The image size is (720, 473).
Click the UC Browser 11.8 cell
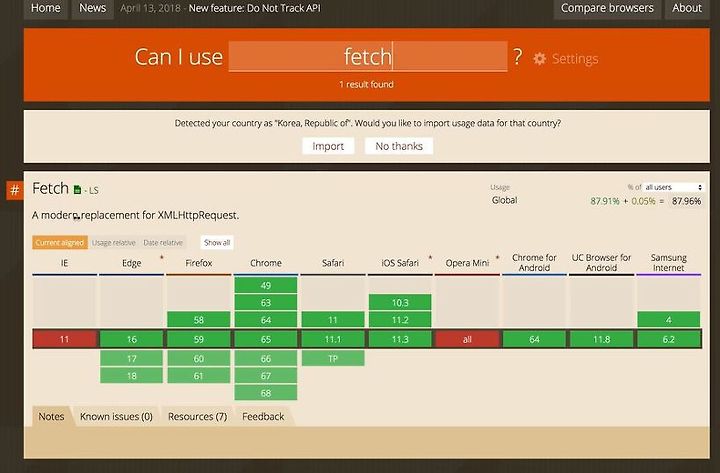tap(601, 339)
